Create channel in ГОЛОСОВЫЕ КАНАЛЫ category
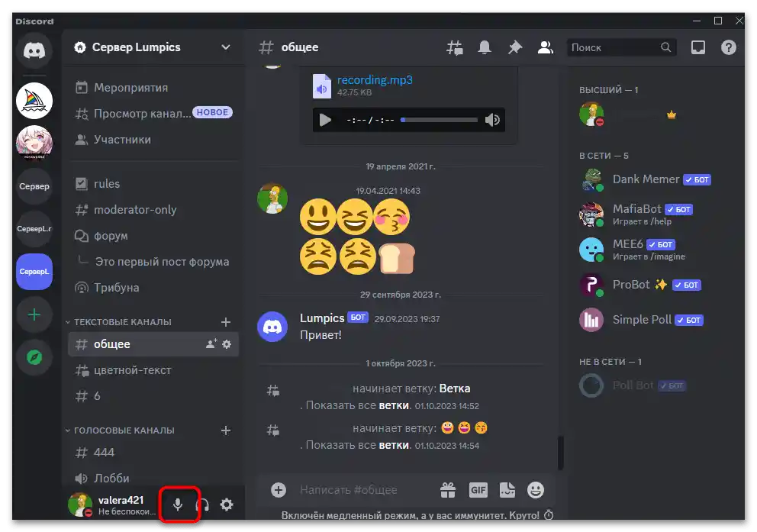 tap(225, 430)
